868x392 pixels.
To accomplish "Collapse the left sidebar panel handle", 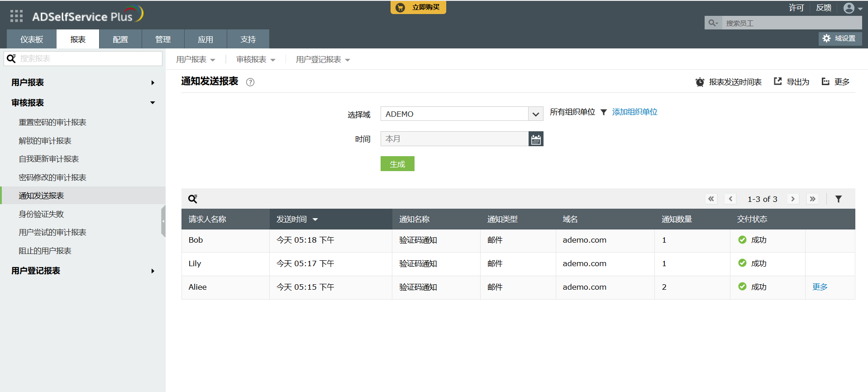I will click(x=163, y=221).
